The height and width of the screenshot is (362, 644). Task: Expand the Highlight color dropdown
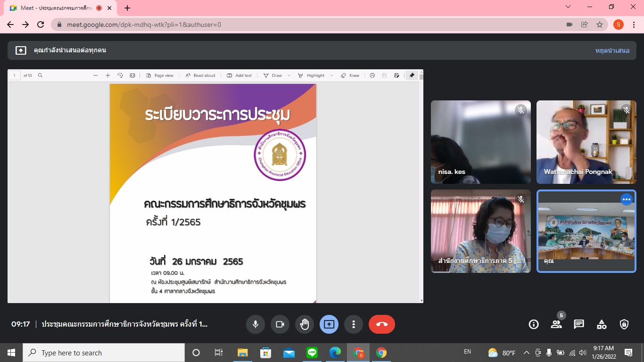click(x=331, y=75)
